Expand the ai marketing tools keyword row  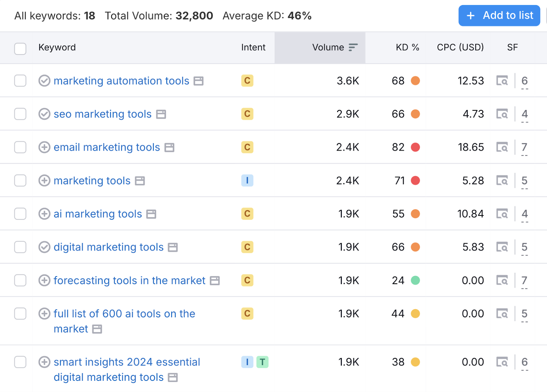coord(44,214)
